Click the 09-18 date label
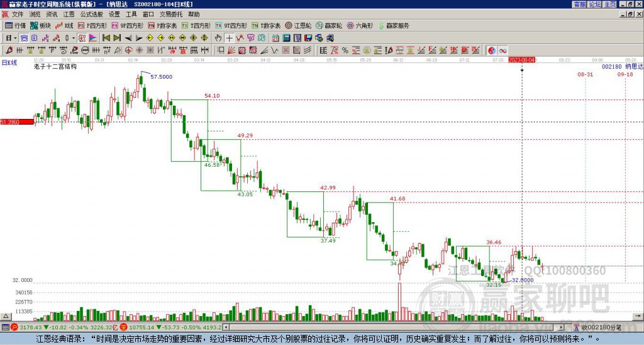Image resolution: width=644 pixels, height=345 pixels. 625,74
